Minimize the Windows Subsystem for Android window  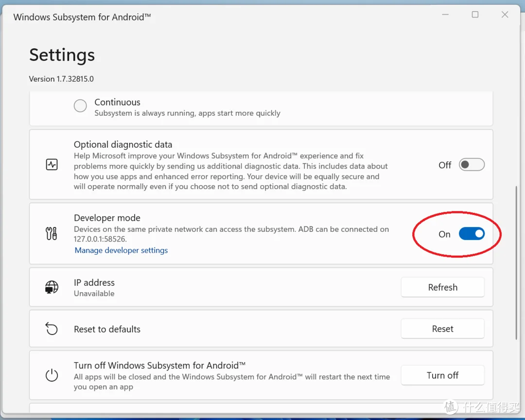pos(445,15)
